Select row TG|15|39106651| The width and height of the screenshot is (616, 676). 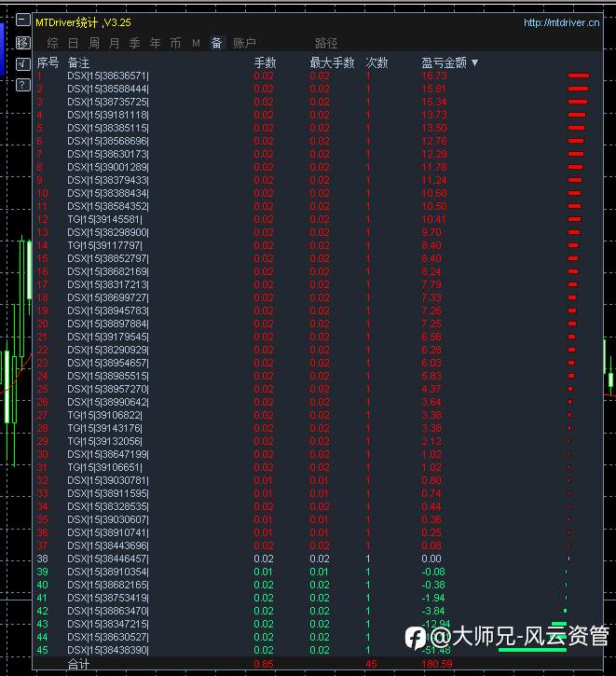click(318, 467)
